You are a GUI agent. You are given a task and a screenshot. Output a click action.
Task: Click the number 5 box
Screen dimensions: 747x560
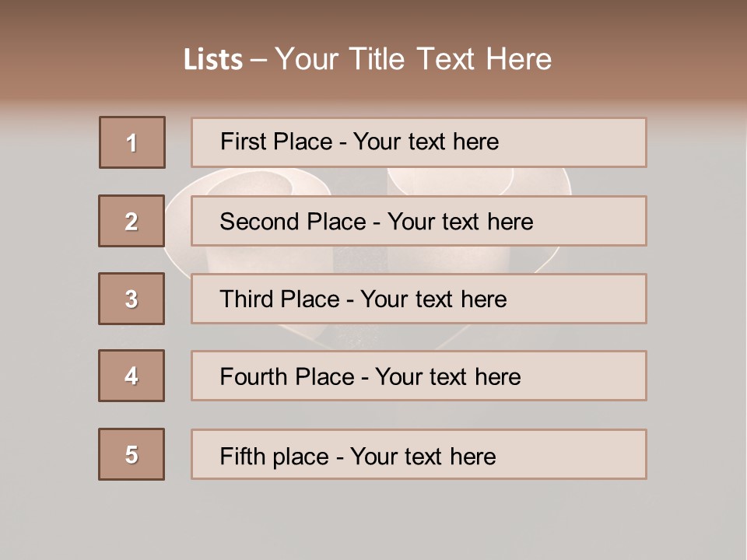click(x=132, y=454)
